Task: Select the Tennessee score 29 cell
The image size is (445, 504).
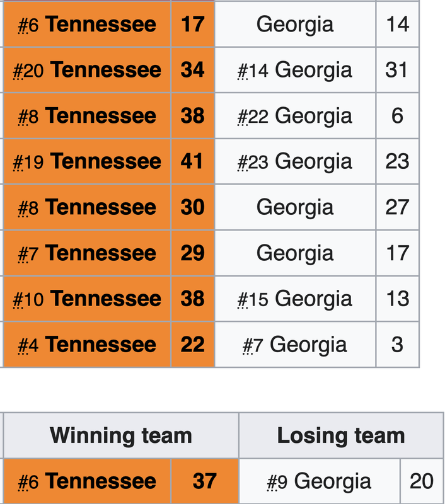Action: (193, 253)
